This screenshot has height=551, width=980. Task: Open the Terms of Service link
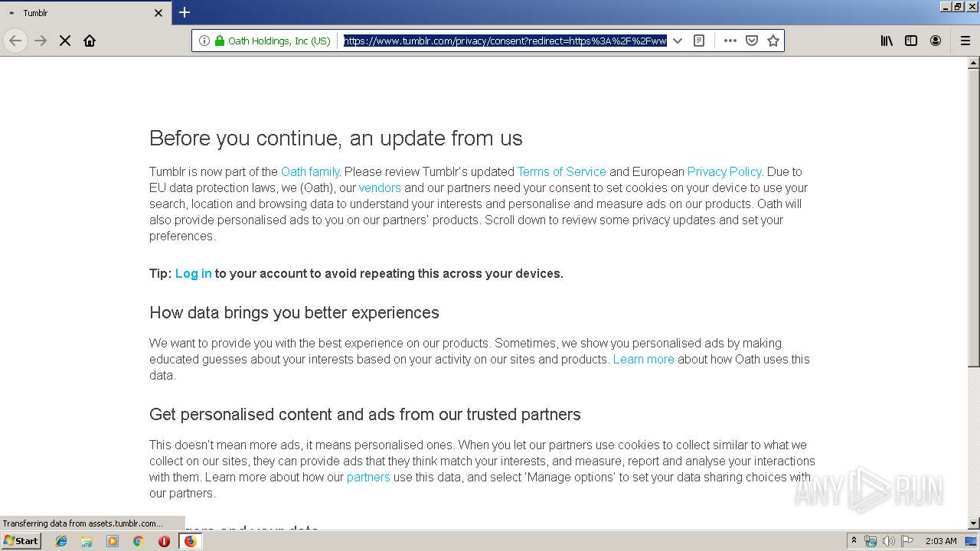561,171
